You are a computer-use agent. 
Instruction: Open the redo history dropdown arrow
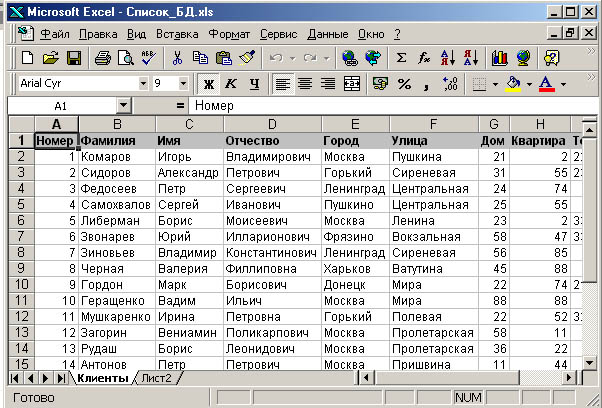coord(326,58)
